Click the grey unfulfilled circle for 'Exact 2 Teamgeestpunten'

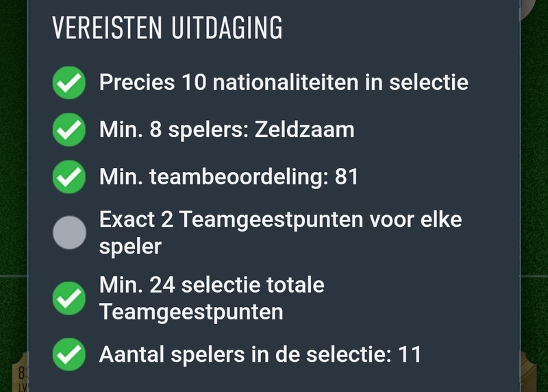(x=69, y=233)
